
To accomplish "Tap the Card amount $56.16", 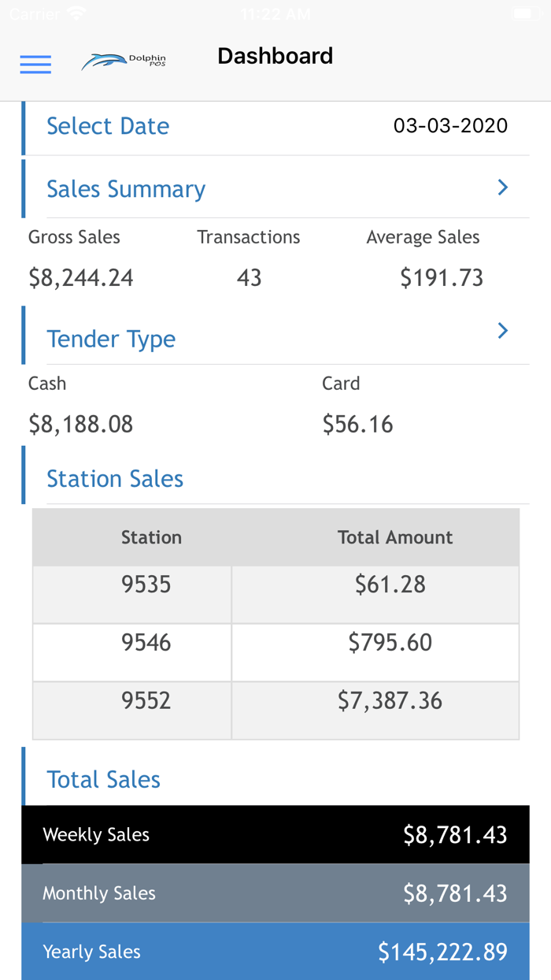I will click(357, 425).
